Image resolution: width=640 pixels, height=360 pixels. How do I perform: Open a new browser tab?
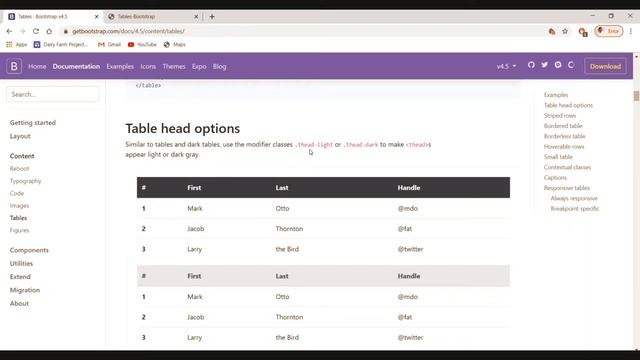click(212, 17)
